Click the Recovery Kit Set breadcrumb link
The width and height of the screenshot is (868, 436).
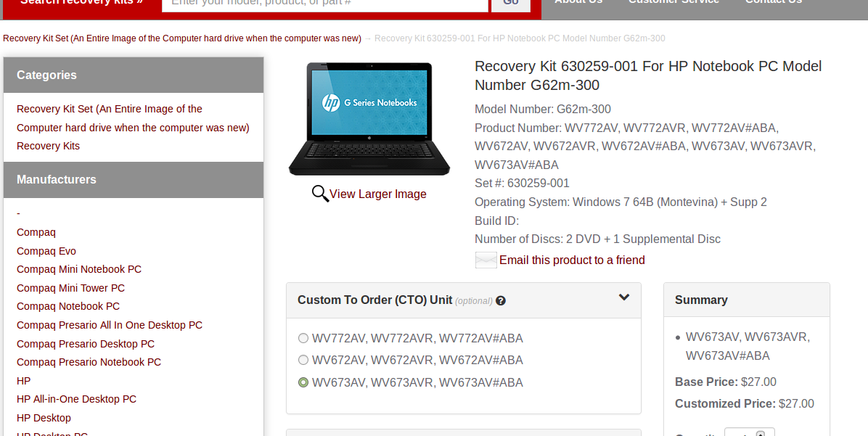182,38
